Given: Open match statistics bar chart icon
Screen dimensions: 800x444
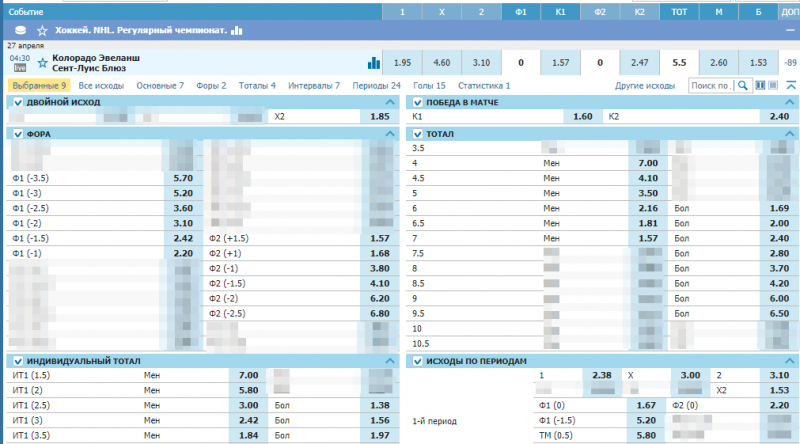Looking at the screenshot, I should pos(374,63).
